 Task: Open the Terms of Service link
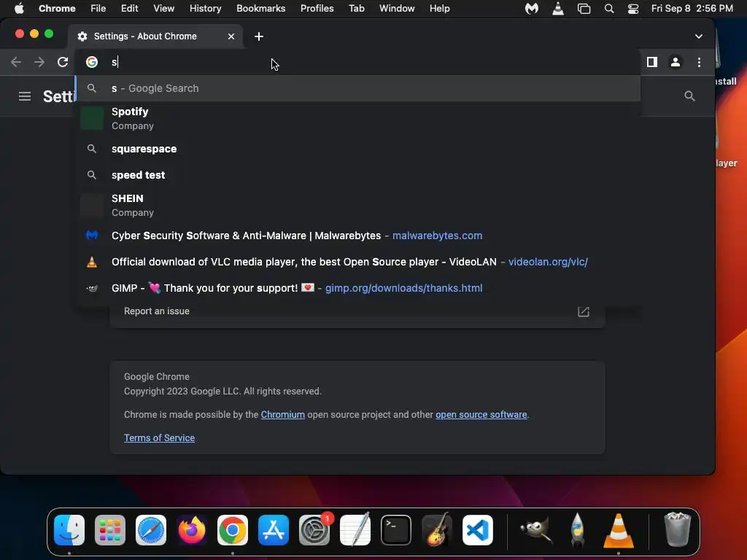point(159,437)
